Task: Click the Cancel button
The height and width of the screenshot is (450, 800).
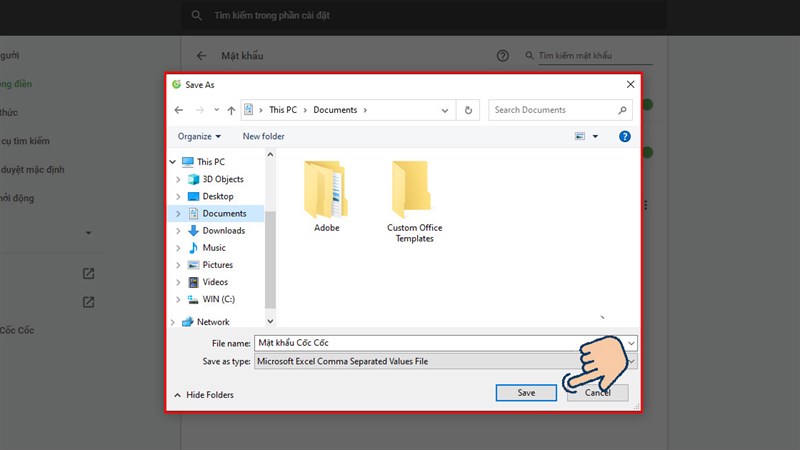Action: [x=597, y=393]
